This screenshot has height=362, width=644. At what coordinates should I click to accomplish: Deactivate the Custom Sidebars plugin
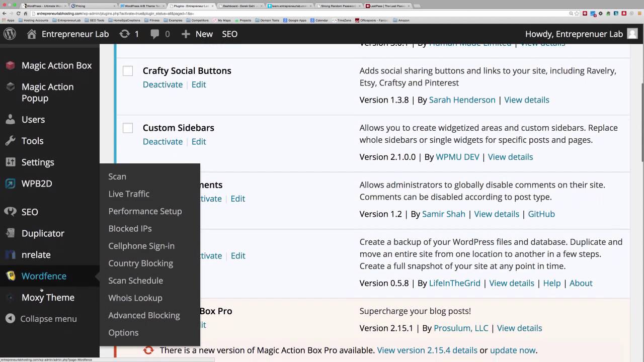click(163, 141)
